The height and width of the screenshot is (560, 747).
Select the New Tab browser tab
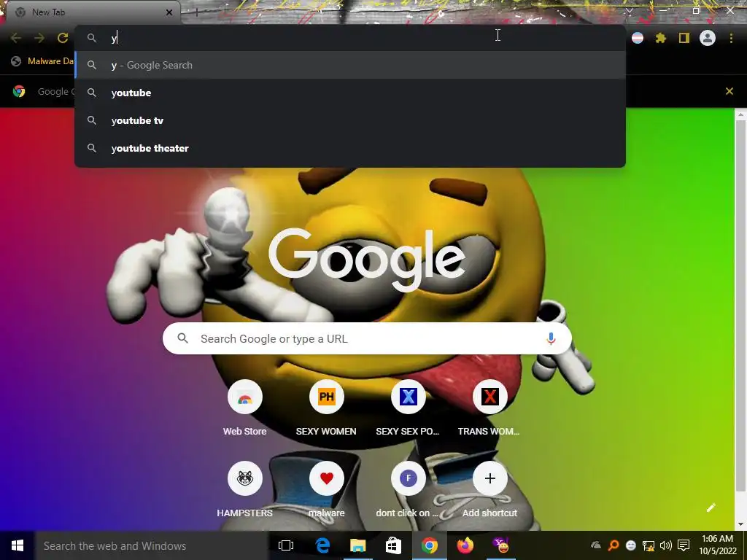click(x=93, y=12)
